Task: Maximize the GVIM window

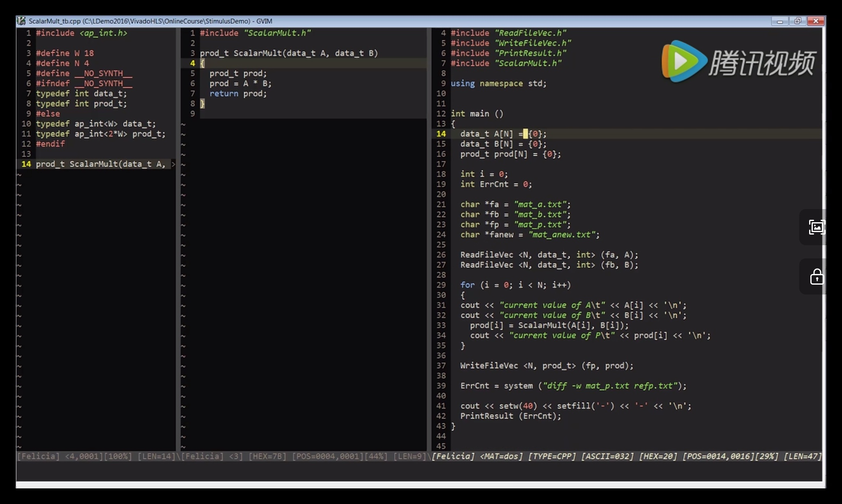Action: tap(798, 21)
